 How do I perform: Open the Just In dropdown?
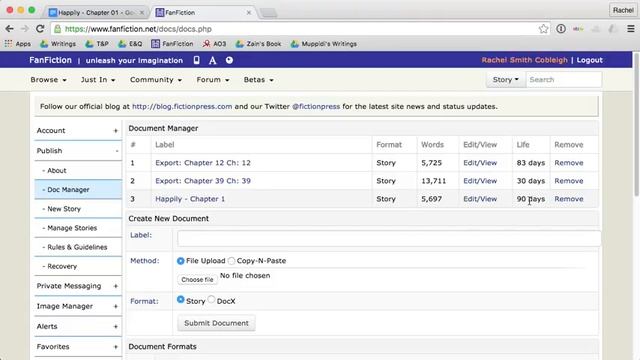point(98,80)
